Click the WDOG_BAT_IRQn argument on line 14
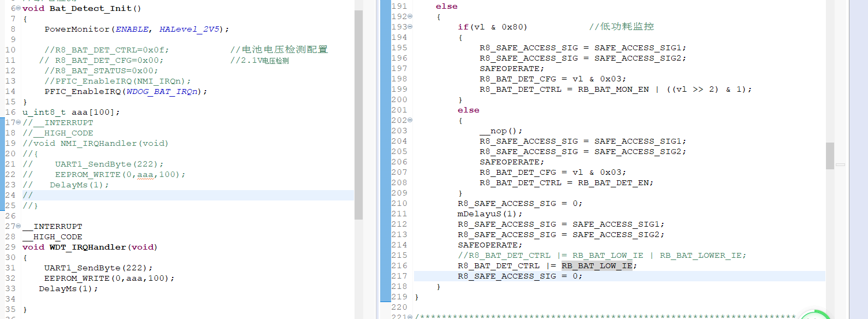 (x=162, y=92)
